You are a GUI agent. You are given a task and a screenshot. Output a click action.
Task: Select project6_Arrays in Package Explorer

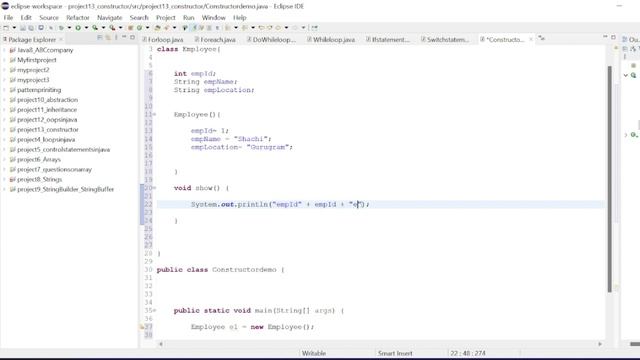pyautogui.click(x=39, y=160)
